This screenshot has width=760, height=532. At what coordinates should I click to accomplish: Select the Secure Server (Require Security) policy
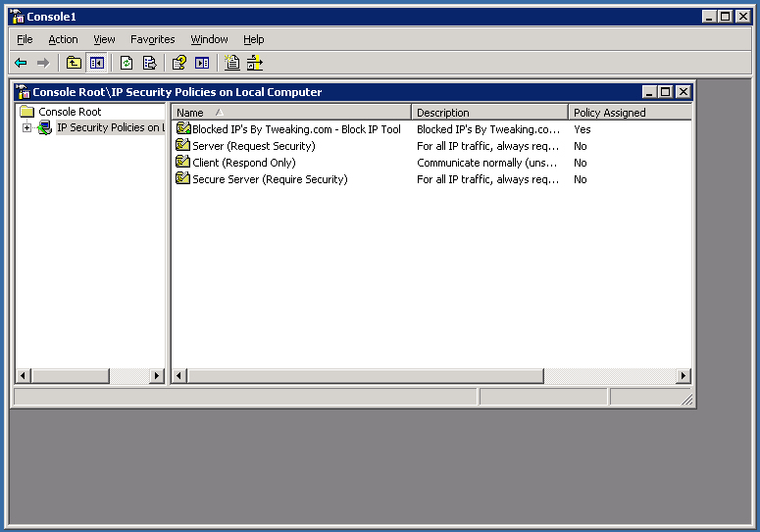(269, 179)
